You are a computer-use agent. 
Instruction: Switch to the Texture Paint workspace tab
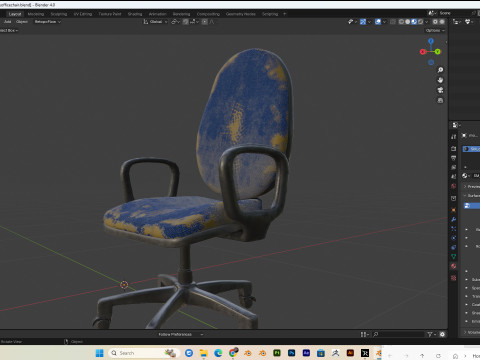click(110, 14)
